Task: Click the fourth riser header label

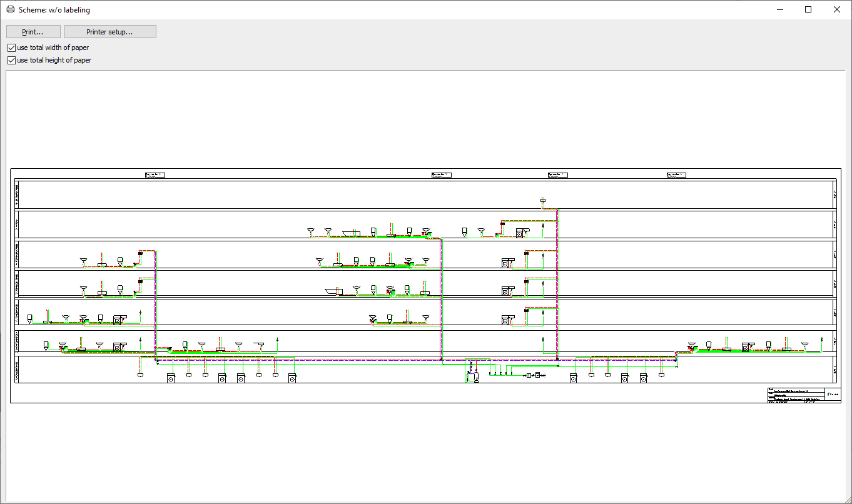Action: pos(676,175)
